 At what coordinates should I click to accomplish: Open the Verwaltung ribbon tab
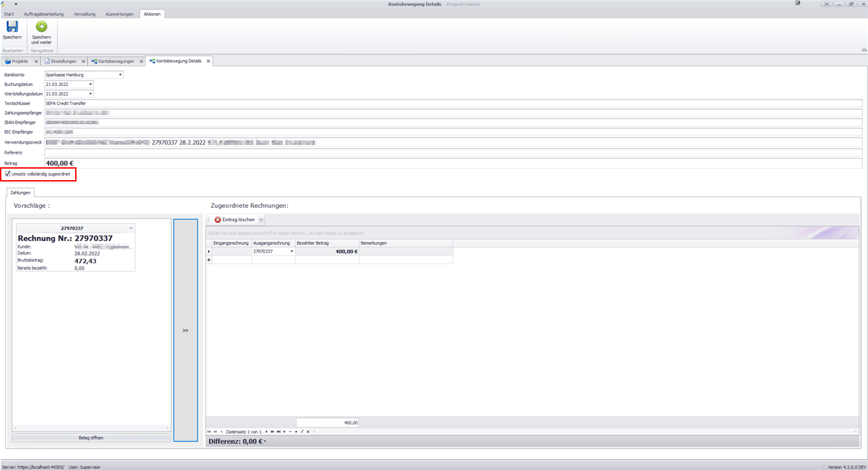85,14
